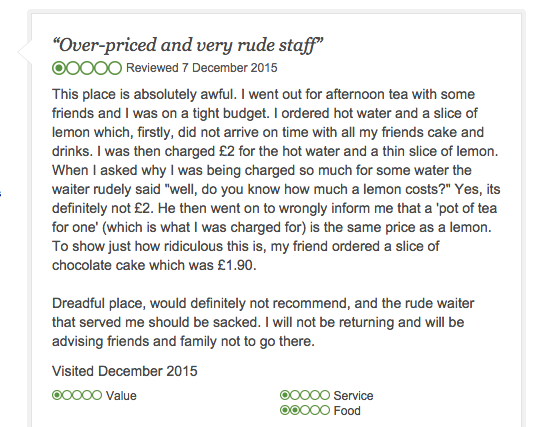Click the paragraph starting "Dreadful place"
This screenshot has height=427, width=536.
pyautogui.click(x=263, y=322)
